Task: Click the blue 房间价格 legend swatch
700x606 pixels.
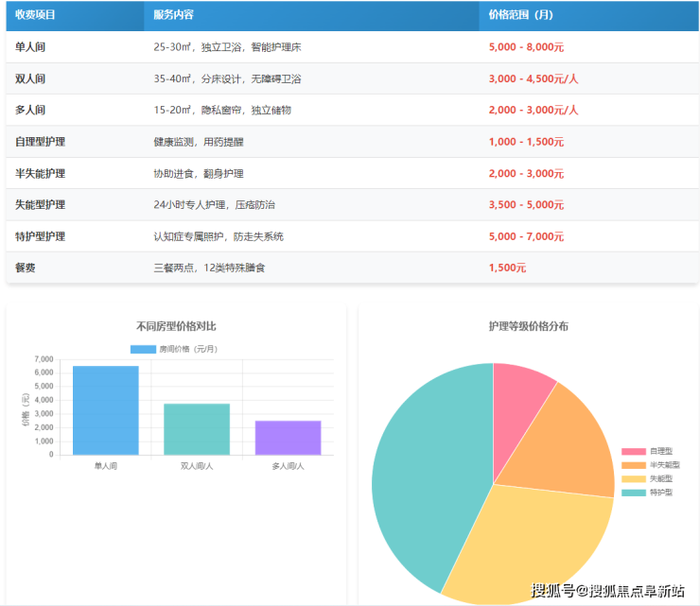Action: 142,349
